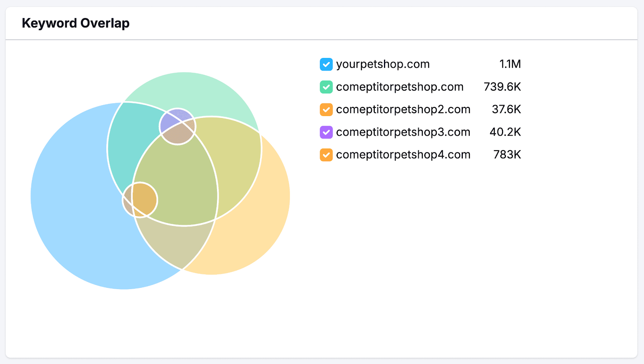Viewport: 644px width, 364px height.
Task: Click the 1.1M keyword count for yourpetshop.com
Action: point(510,64)
